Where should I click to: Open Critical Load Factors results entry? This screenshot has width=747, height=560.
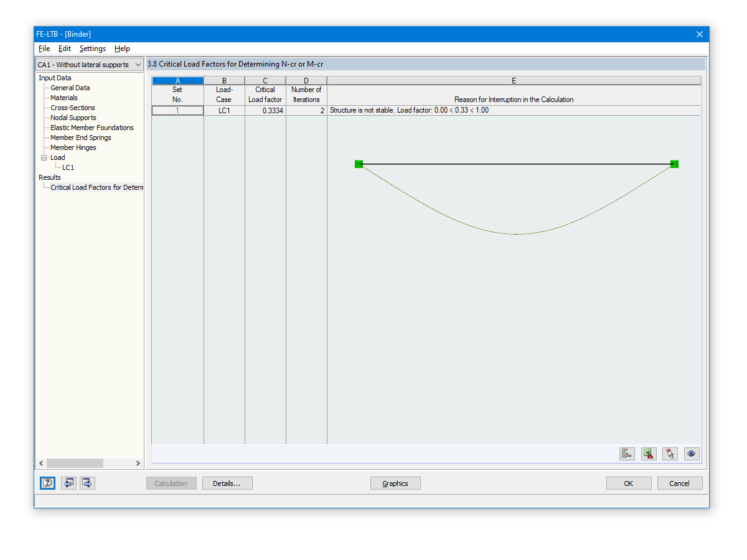click(x=96, y=187)
